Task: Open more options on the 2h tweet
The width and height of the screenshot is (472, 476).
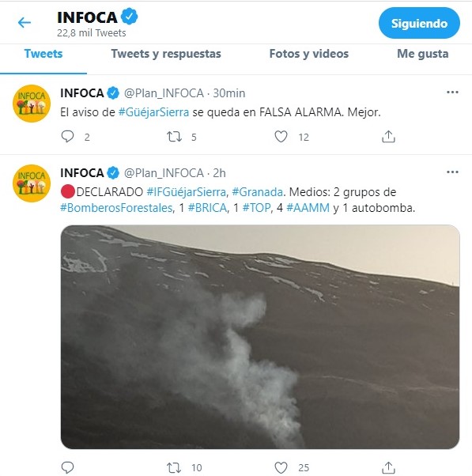Action: coord(452,172)
